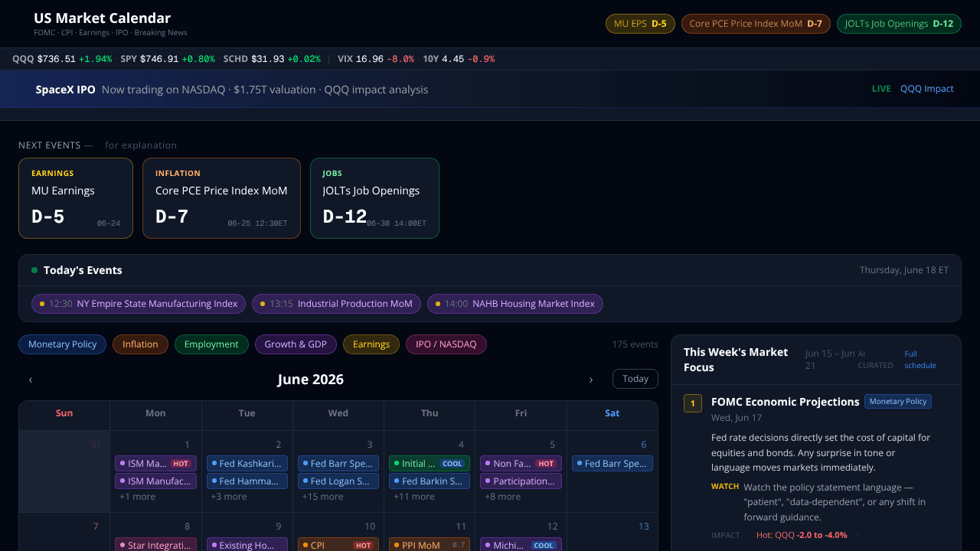
Task: Open Fed Barr event on June 6
Action: coord(612,464)
